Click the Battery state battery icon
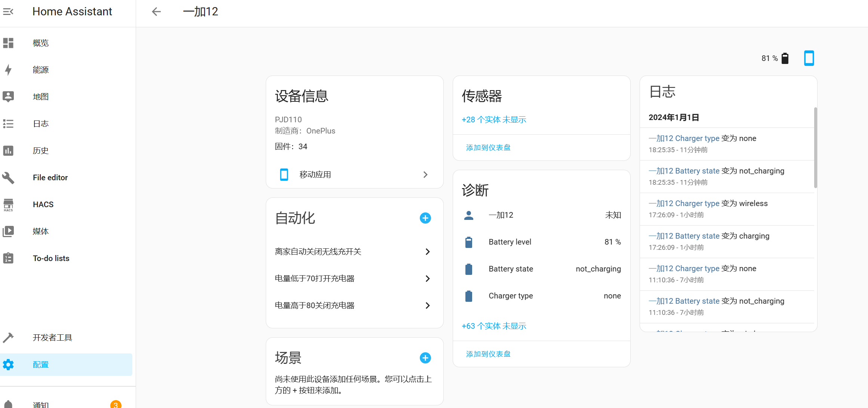 pos(469,269)
